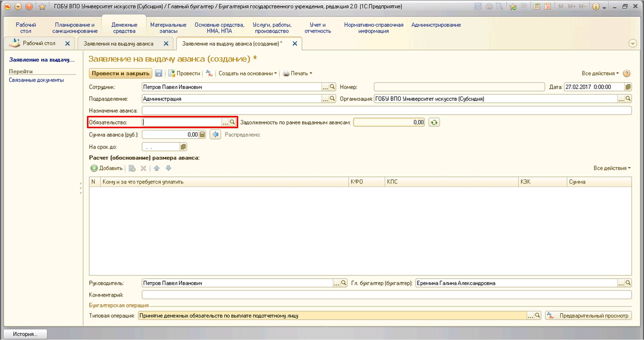Click the Дт/Кт postings icon in toolbar
The image size is (644, 340).
(209, 73)
